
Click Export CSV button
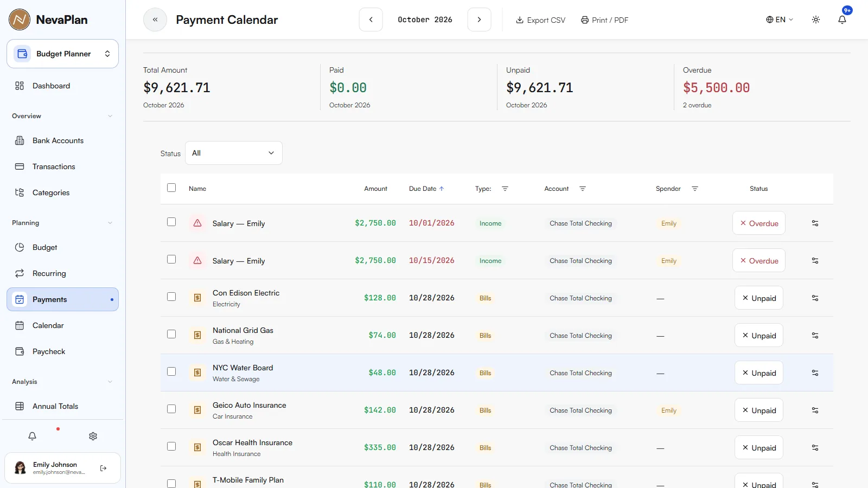(540, 20)
